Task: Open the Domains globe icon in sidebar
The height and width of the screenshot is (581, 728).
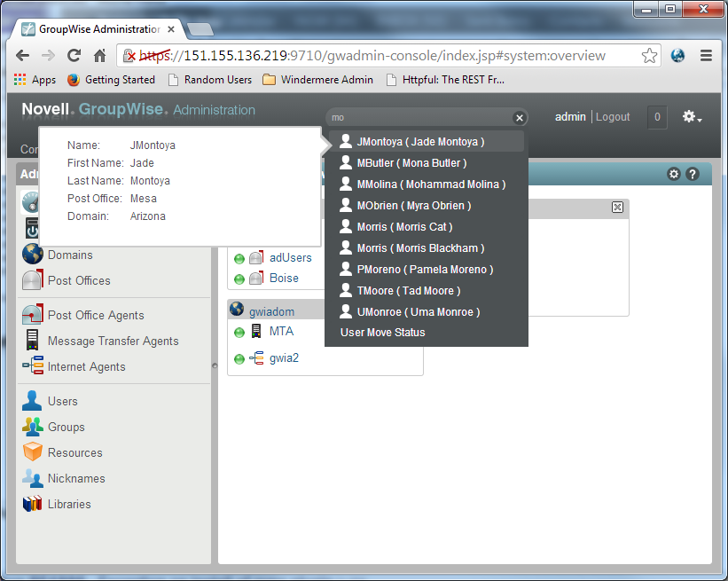Action: (x=33, y=254)
